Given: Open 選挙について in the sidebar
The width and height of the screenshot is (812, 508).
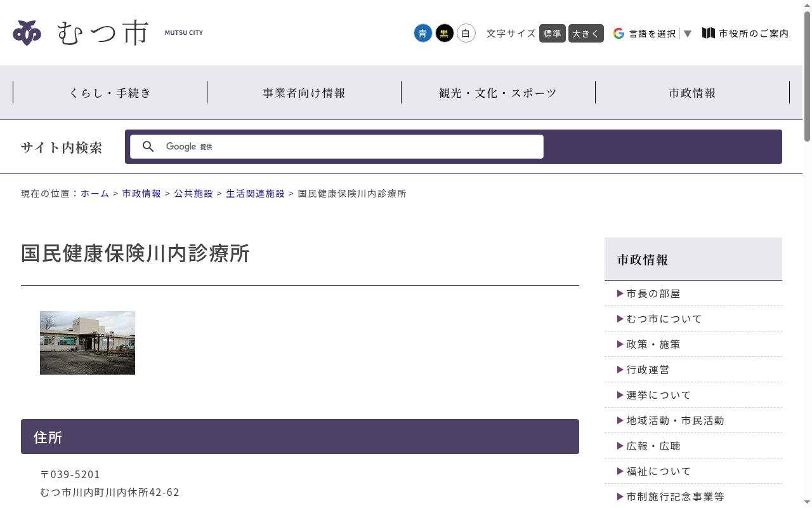Looking at the screenshot, I should point(658,395).
